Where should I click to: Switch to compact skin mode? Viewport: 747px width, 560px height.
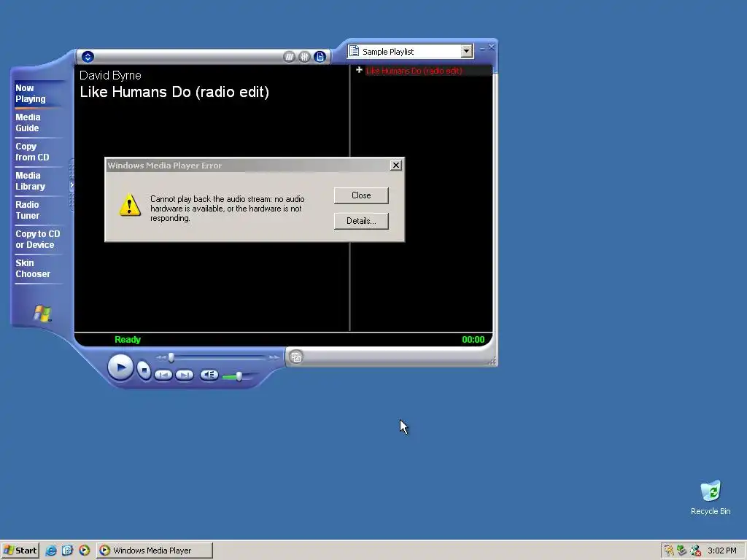[x=296, y=357]
